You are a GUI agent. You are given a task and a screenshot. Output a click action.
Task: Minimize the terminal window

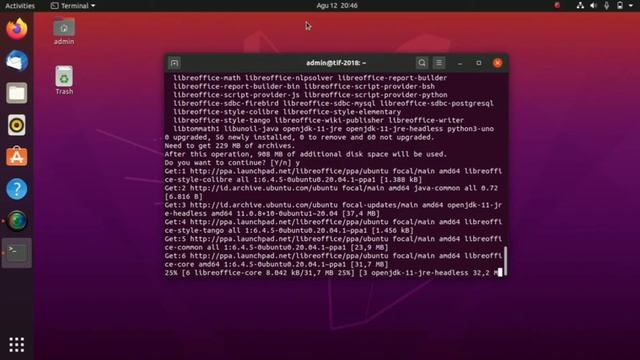pos(460,63)
